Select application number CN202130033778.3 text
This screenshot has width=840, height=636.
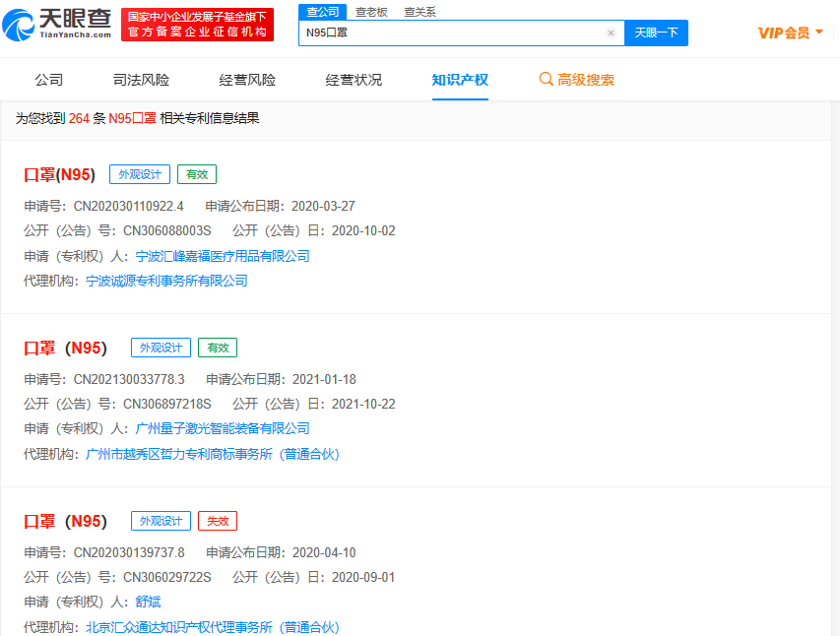(x=129, y=379)
